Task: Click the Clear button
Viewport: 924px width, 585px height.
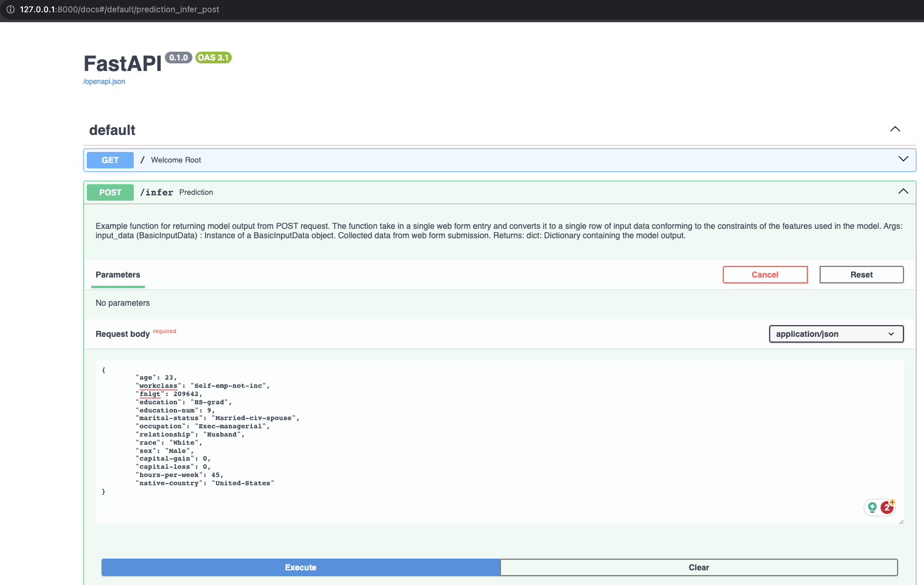Action: [x=699, y=567]
